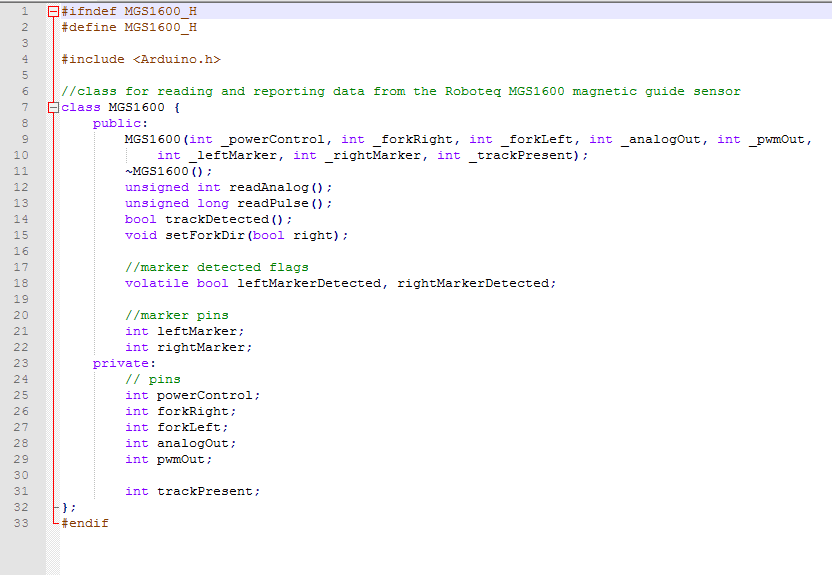Click 'int analogOut;' member
The height and width of the screenshot is (575, 832).
(180, 443)
